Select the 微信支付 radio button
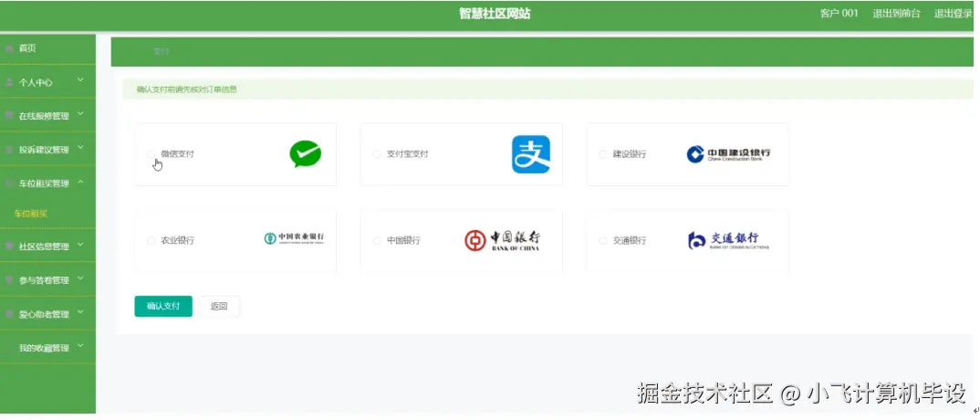 (151, 153)
